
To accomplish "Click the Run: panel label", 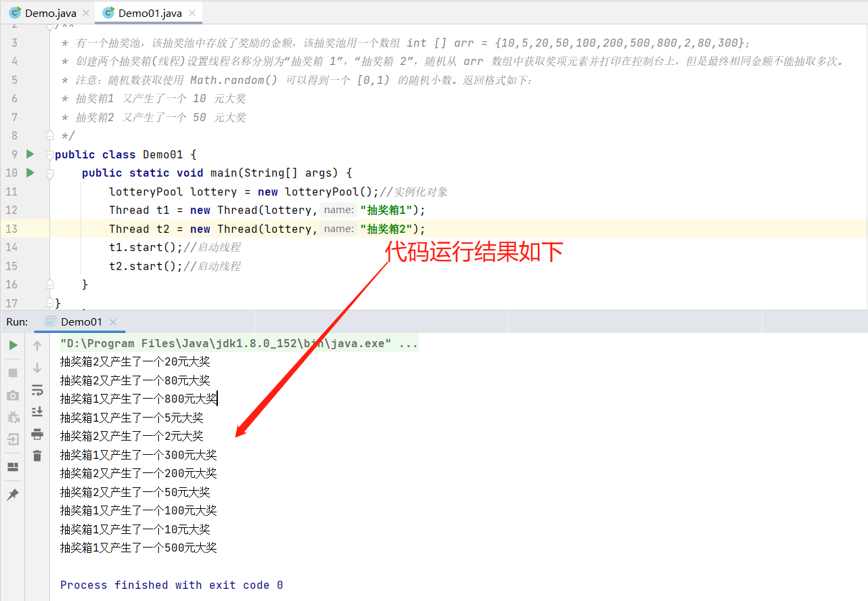I will (x=17, y=322).
